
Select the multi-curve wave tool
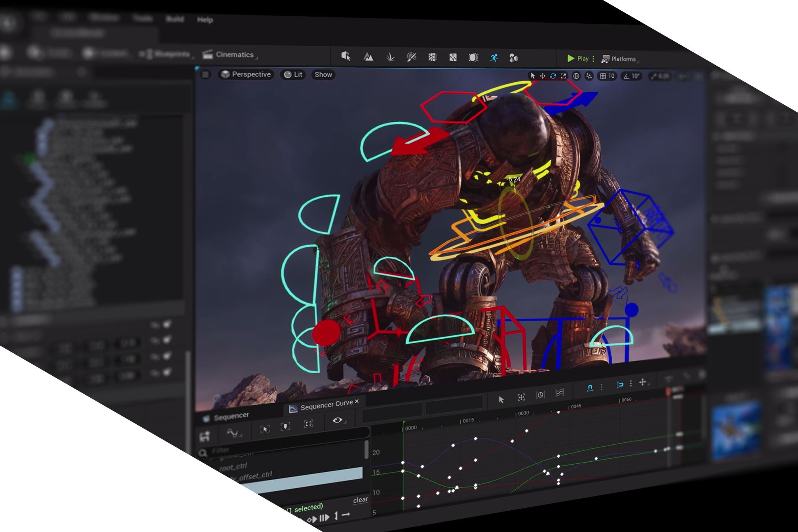point(559,393)
